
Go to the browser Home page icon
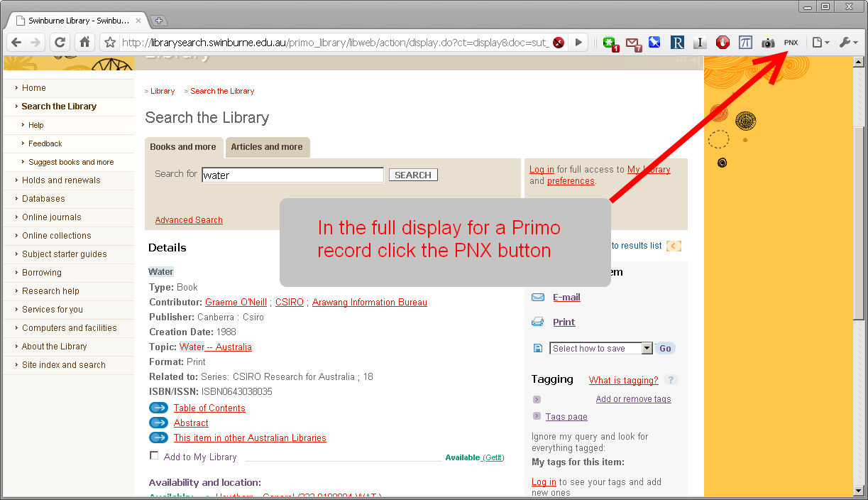pyautogui.click(x=84, y=43)
